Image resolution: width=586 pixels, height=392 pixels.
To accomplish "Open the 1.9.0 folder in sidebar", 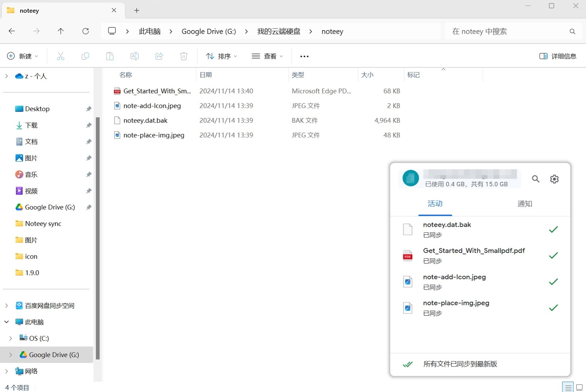I will (x=32, y=273).
